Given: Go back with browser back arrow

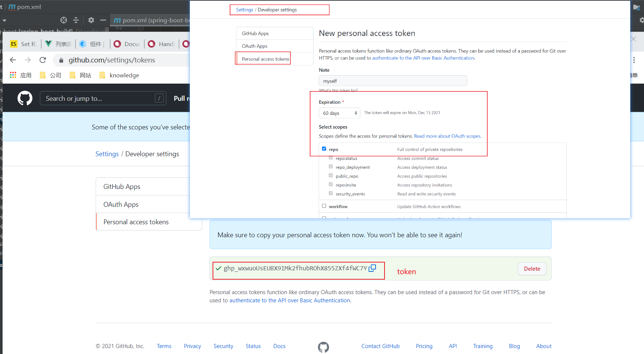Looking at the screenshot, I should (13, 60).
